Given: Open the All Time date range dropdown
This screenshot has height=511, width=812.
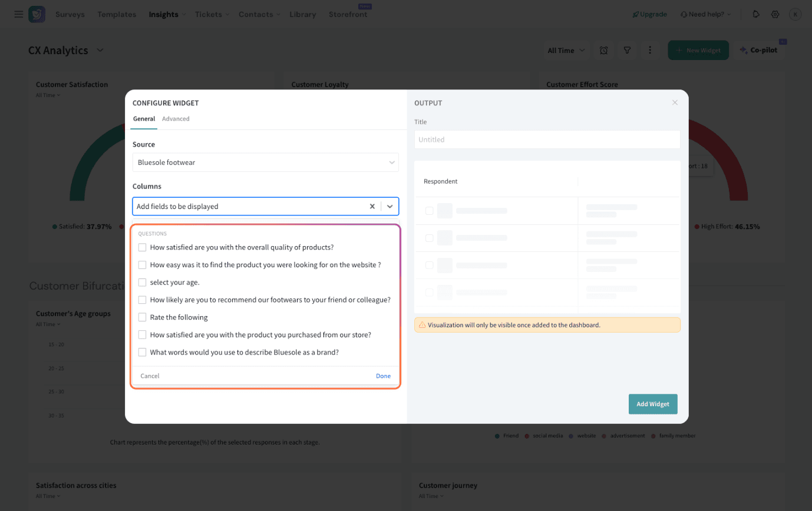Looking at the screenshot, I should [566, 51].
